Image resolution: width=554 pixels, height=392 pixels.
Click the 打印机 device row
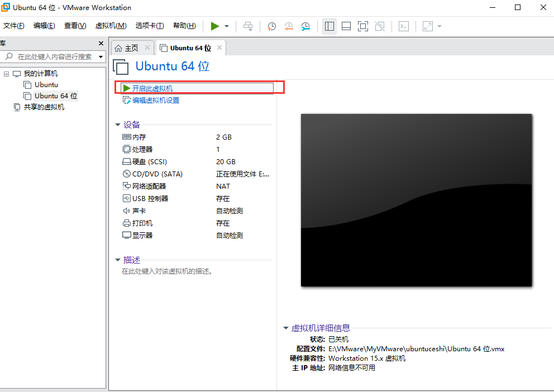coord(196,223)
